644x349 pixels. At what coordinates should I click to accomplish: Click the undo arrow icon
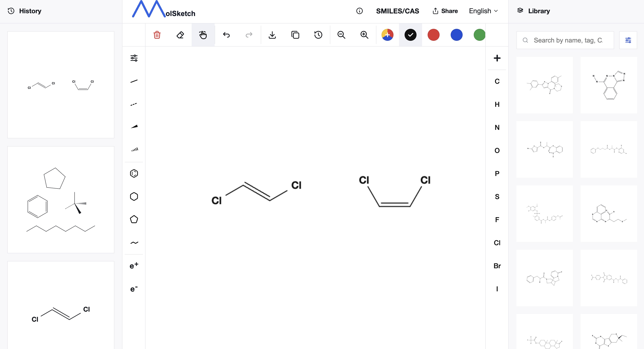pos(226,35)
